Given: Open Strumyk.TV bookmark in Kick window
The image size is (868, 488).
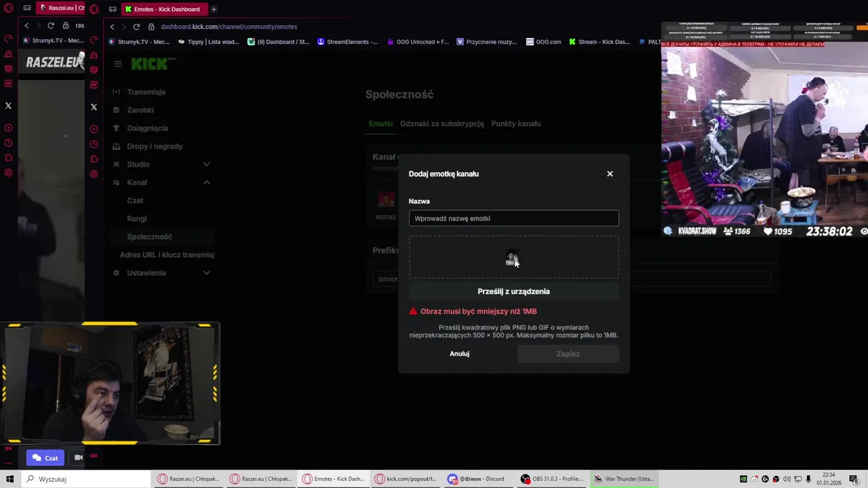Looking at the screenshot, I should 138,41.
